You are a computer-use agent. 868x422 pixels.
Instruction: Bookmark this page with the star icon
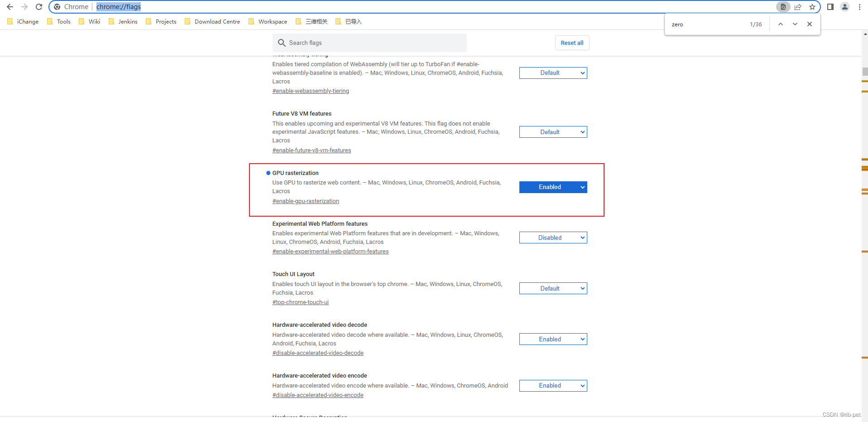812,7
